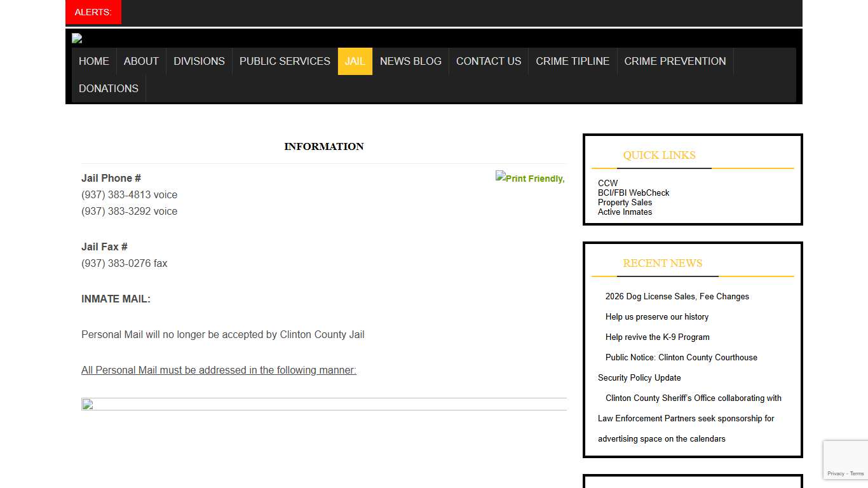
Task: Open the Crime Tipline page
Action: click(572, 62)
